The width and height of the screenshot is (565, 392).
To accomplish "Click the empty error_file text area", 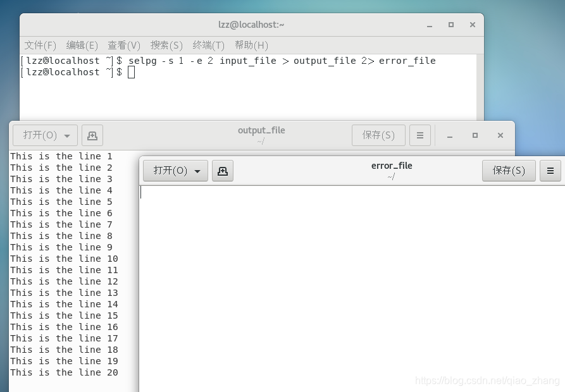I will tap(352, 288).
